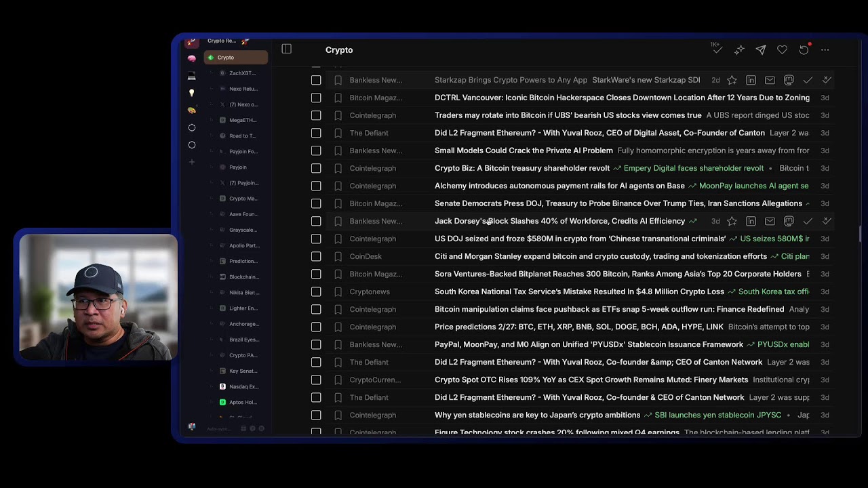Star the Jack Dorsey's Block article
The height and width of the screenshot is (488, 868).
[x=732, y=221]
